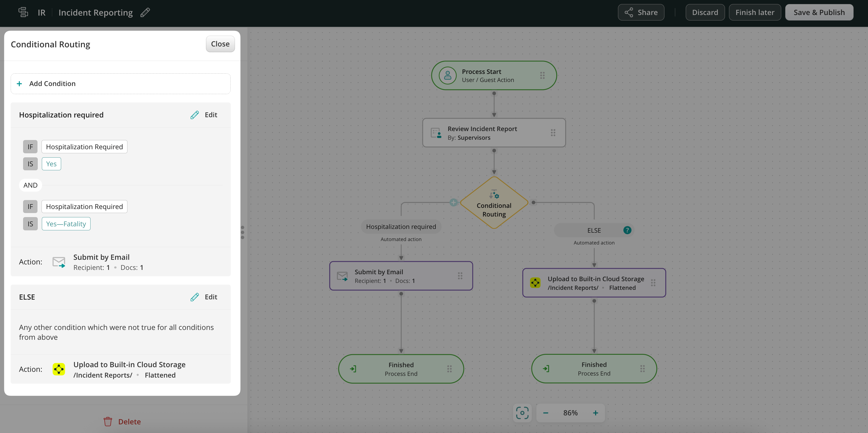Click the plus connector left of Conditional Routing
The image size is (868, 433).
(x=454, y=202)
